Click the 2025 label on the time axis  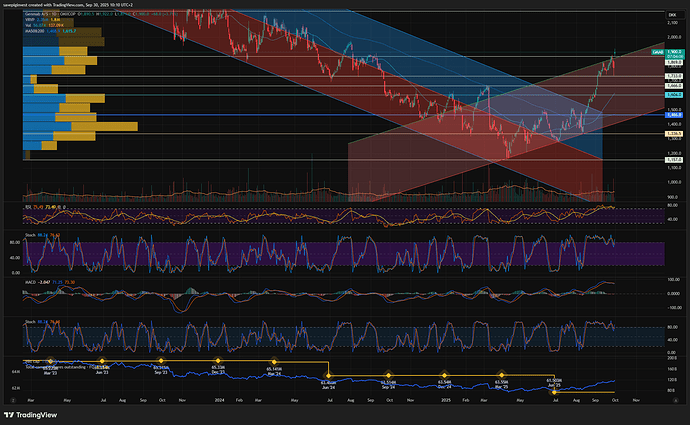click(447, 399)
